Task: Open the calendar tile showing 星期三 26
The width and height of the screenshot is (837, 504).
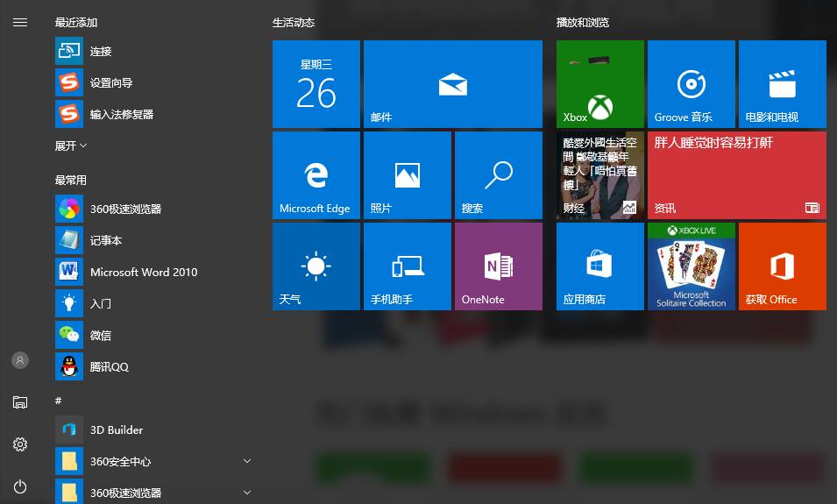Action: pyautogui.click(x=316, y=84)
